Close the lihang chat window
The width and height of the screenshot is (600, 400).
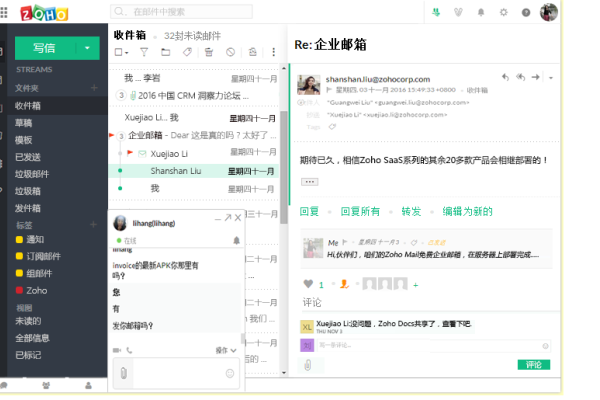click(238, 218)
